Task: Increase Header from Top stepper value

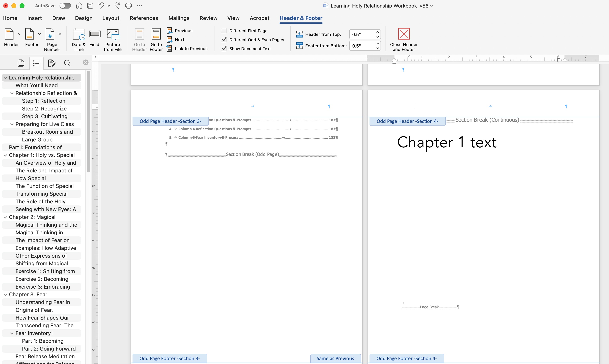Action: click(x=378, y=32)
